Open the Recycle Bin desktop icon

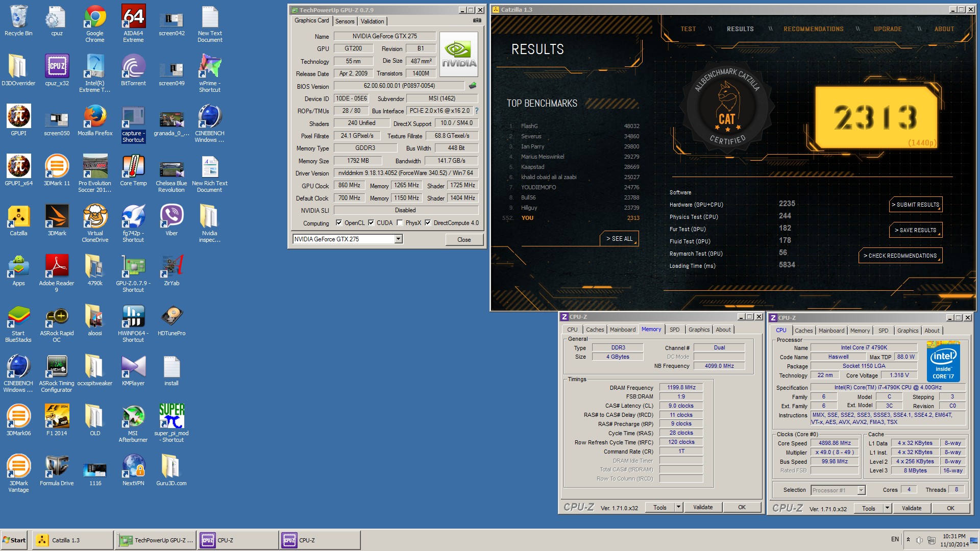coord(18,21)
